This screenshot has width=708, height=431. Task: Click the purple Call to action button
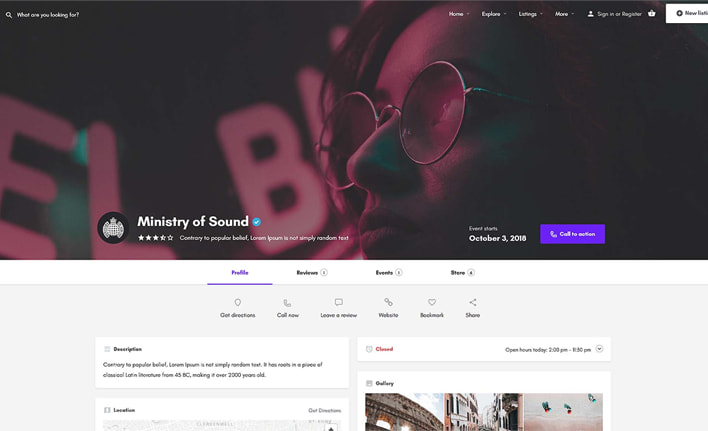(x=572, y=234)
